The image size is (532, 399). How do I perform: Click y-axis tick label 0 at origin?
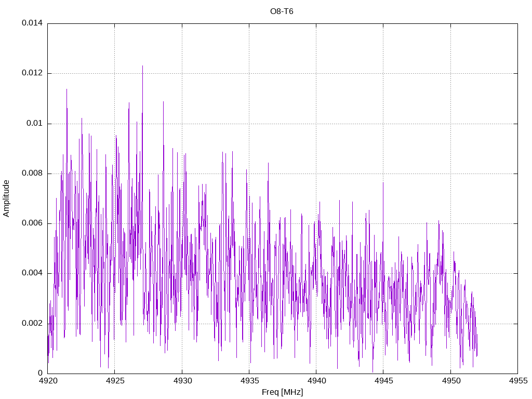(41, 373)
